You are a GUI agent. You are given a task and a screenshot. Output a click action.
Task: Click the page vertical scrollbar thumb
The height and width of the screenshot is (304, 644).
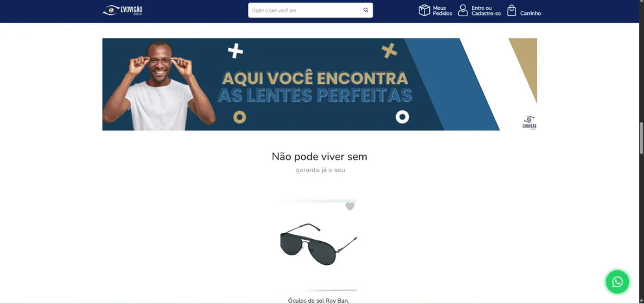(641, 138)
